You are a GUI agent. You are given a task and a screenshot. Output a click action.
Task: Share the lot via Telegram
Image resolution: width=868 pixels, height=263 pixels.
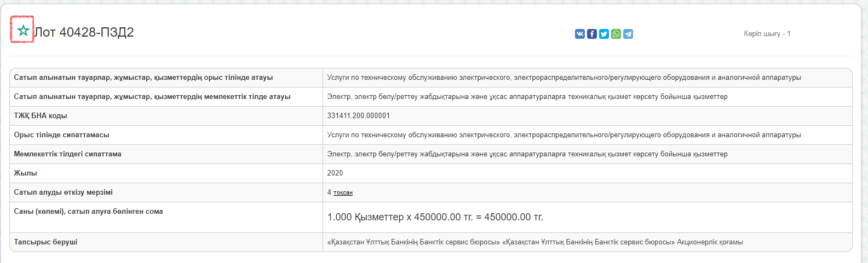[x=628, y=34]
